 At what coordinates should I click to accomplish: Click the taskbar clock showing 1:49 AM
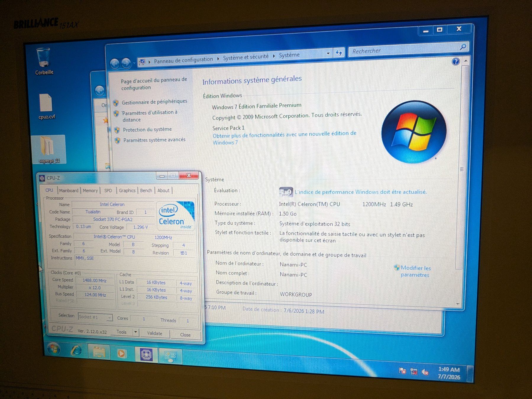[x=449, y=373]
